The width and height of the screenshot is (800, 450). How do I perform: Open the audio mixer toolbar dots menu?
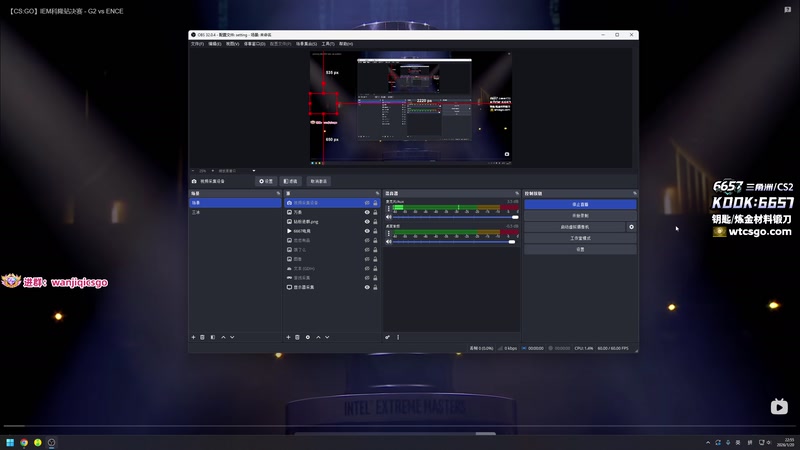point(398,337)
